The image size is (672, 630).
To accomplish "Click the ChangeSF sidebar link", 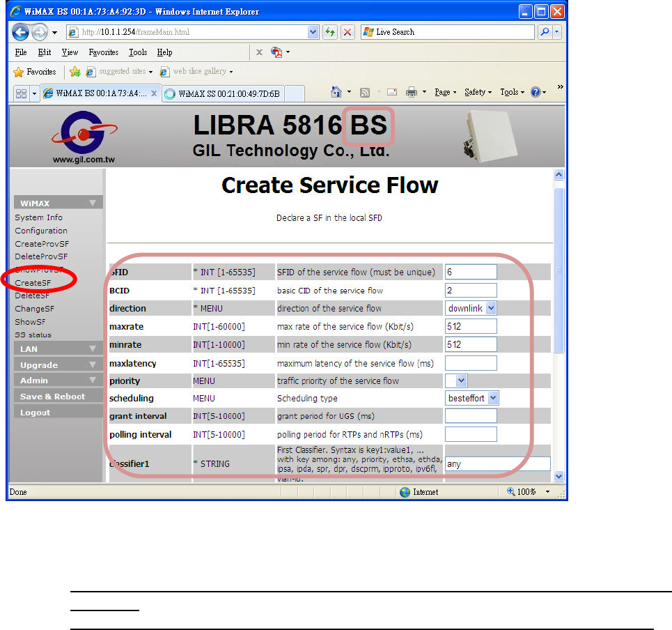I will pyautogui.click(x=35, y=309).
